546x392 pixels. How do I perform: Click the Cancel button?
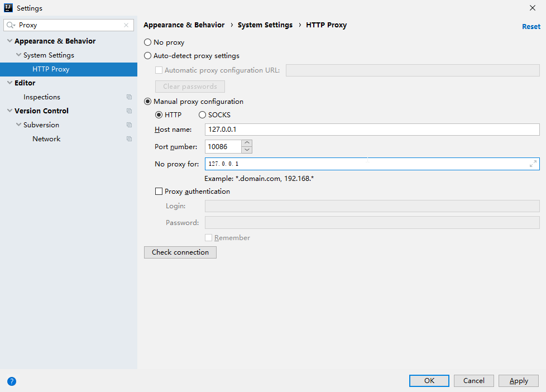coord(473,381)
